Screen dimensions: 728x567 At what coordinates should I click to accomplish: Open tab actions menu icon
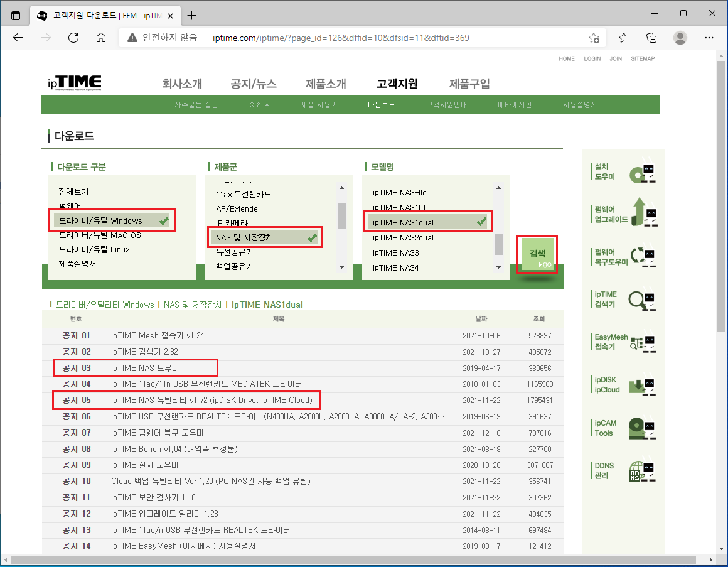(x=16, y=15)
